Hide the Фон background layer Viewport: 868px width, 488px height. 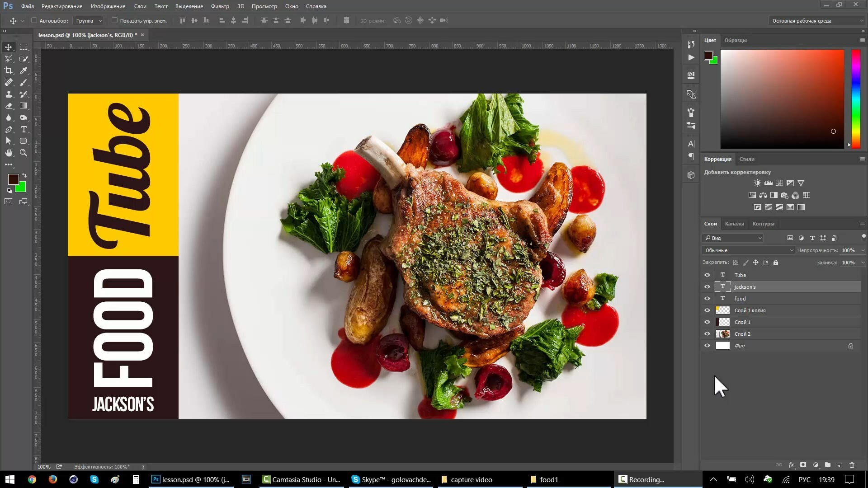tap(708, 345)
